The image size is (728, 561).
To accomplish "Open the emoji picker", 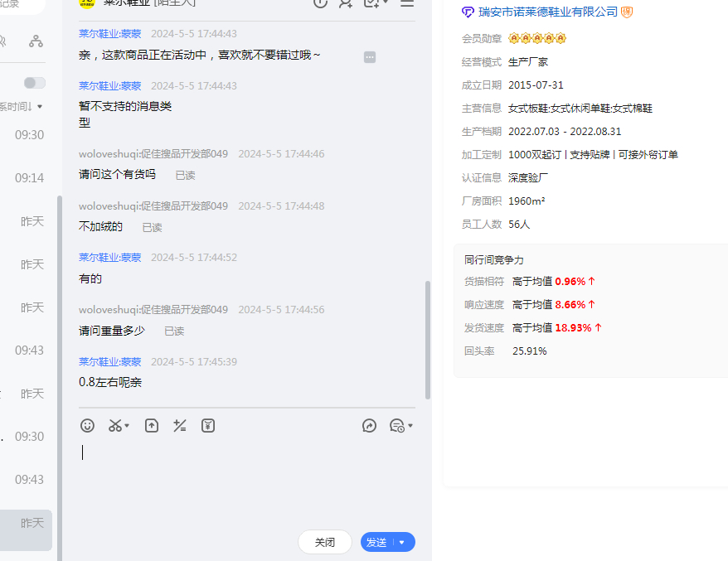I will pyautogui.click(x=87, y=425).
